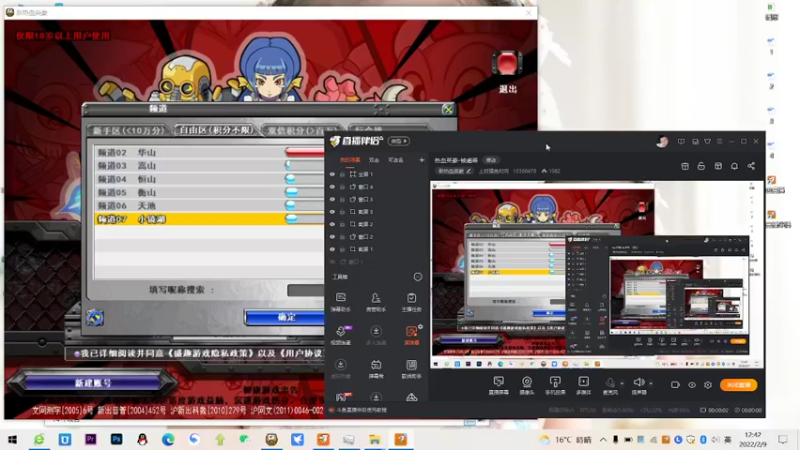Image resolution: width=800 pixels, height=450 pixels.
Task: Select the third scene tab in streaming app
Action: pyautogui.click(x=396, y=160)
